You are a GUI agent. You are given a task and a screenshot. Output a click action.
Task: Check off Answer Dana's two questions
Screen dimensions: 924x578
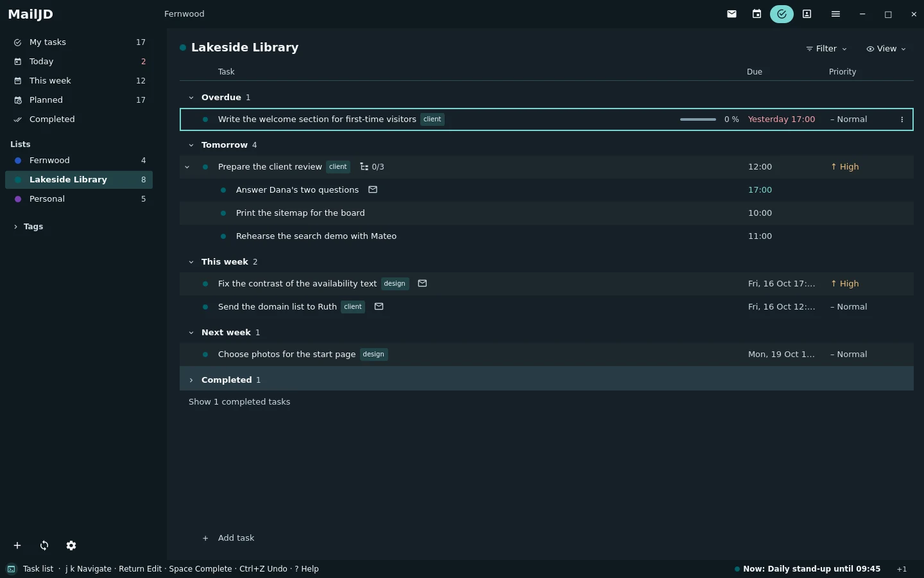(223, 190)
